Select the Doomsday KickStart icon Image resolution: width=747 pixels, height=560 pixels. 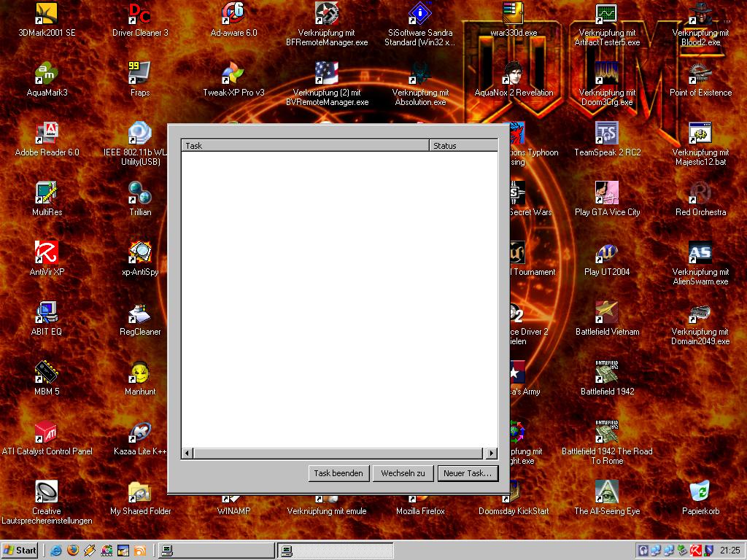coord(514,511)
